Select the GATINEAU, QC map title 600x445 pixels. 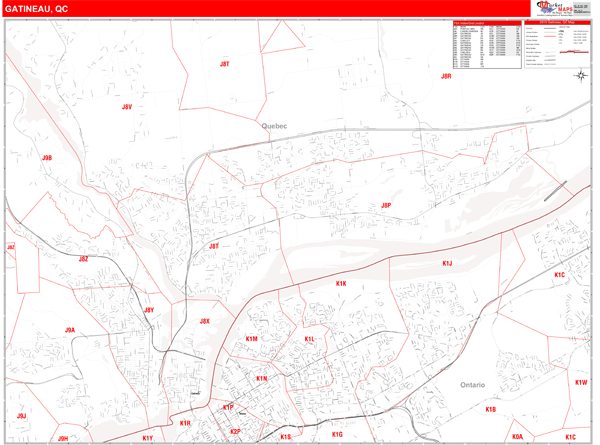click(37, 9)
